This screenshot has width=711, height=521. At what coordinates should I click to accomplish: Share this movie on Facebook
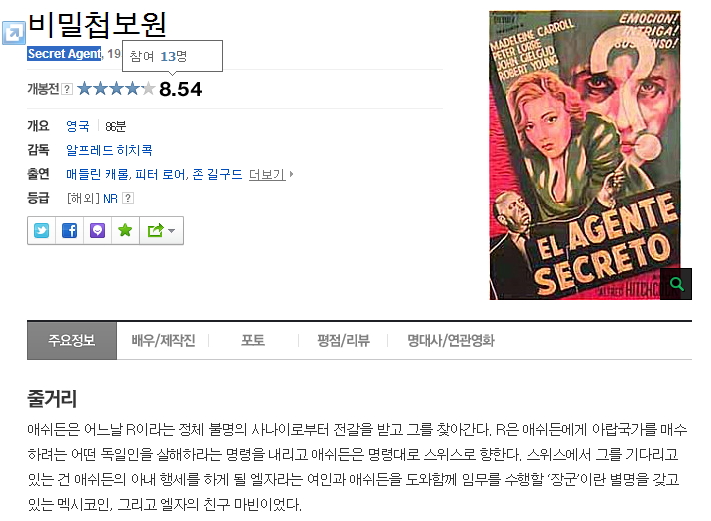(69, 230)
